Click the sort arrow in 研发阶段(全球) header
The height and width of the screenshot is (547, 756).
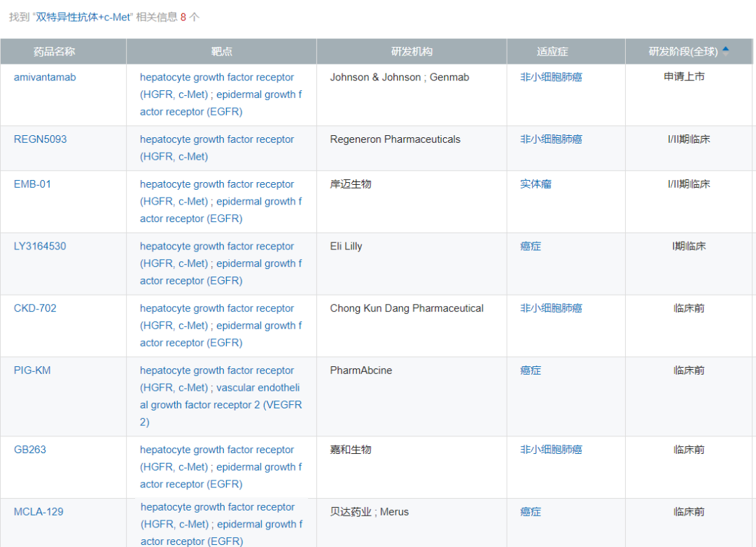tap(726, 50)
